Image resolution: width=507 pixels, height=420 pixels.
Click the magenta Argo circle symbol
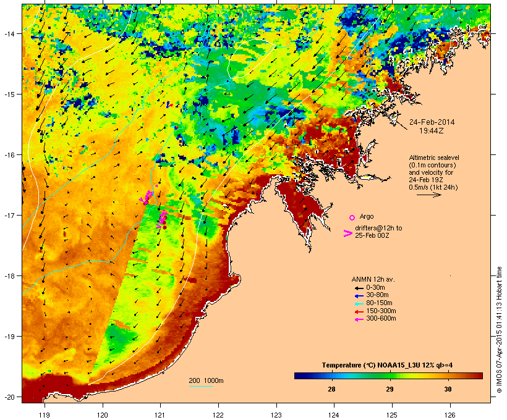click(x=352, y=217)
